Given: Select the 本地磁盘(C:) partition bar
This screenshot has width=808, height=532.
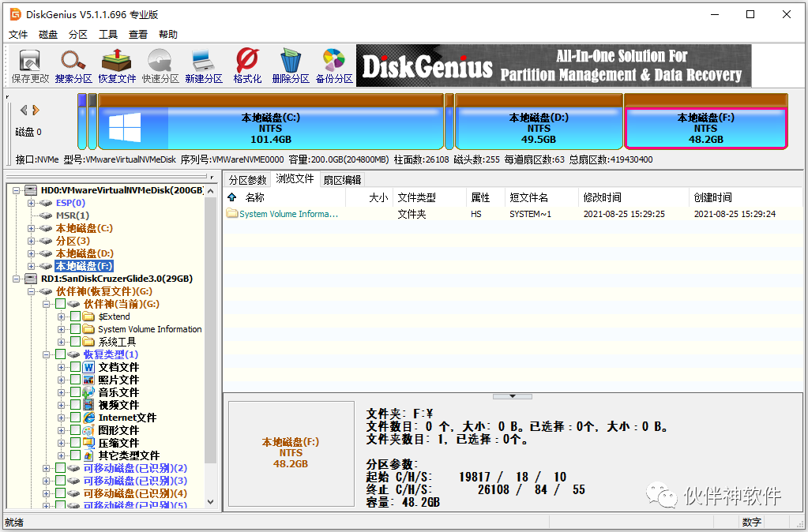Looking at the screenshot, I should [x=271, y=122].
